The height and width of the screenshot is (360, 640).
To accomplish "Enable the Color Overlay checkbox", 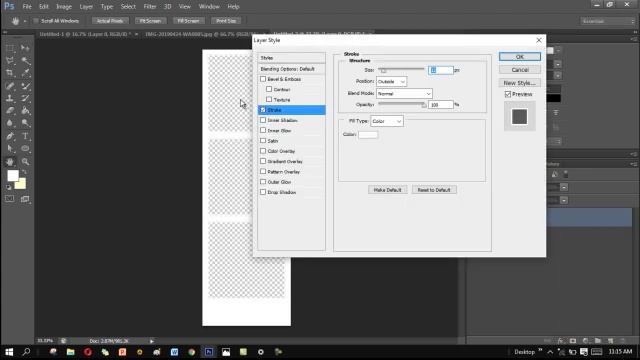I will (x=263, y=151).
